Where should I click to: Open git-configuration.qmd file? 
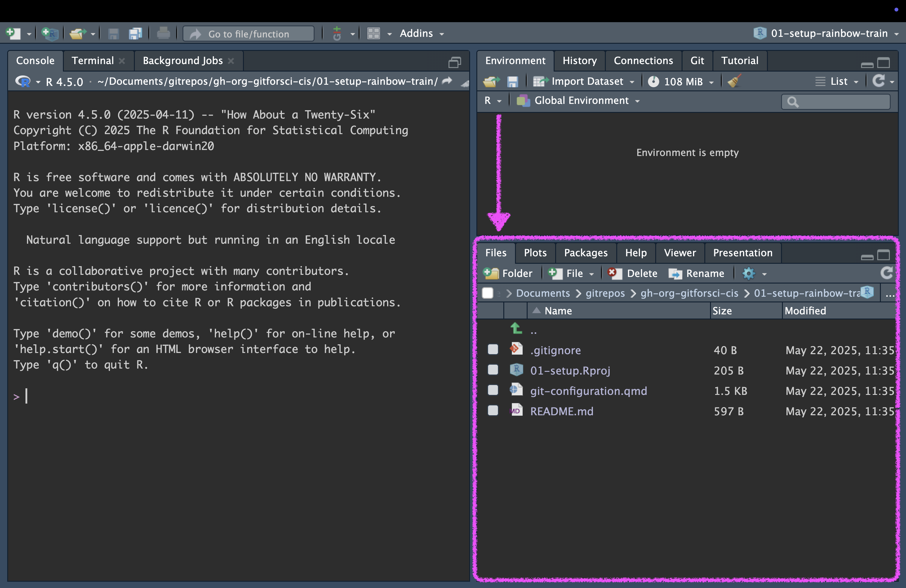588,391
